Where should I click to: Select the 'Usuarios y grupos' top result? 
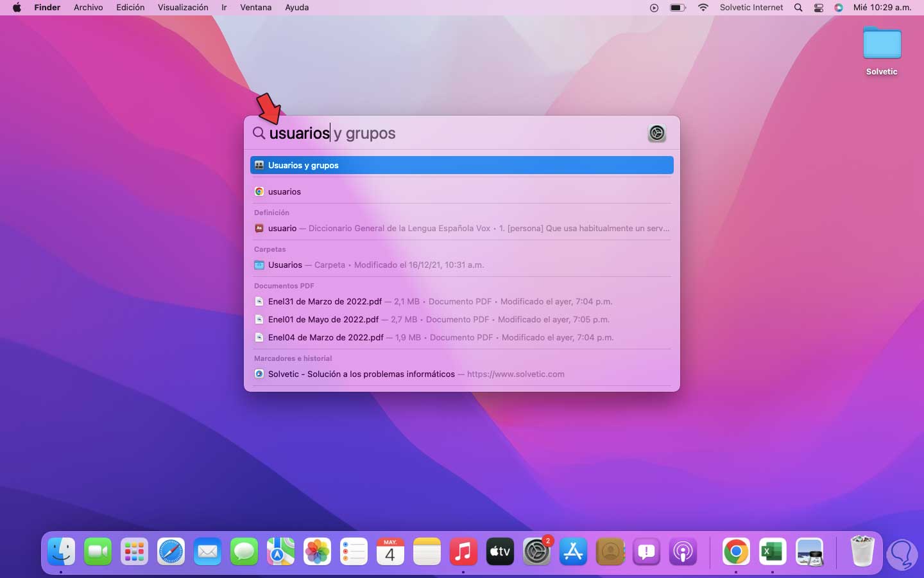pos(462,165)
